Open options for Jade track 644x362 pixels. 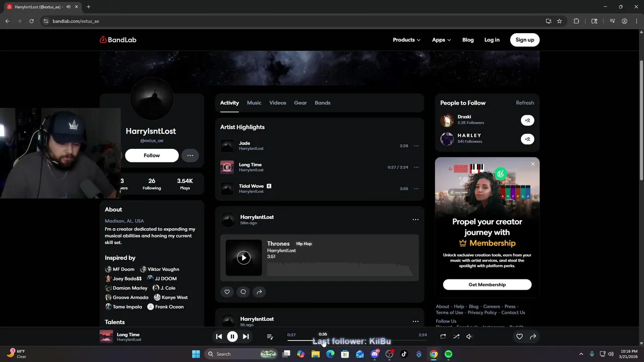pyautogui.click(x=416, y=146)
